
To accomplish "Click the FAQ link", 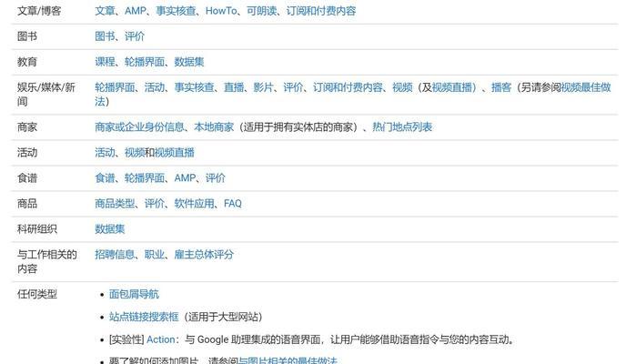I will pyautogui.click(x=233, y=204).
